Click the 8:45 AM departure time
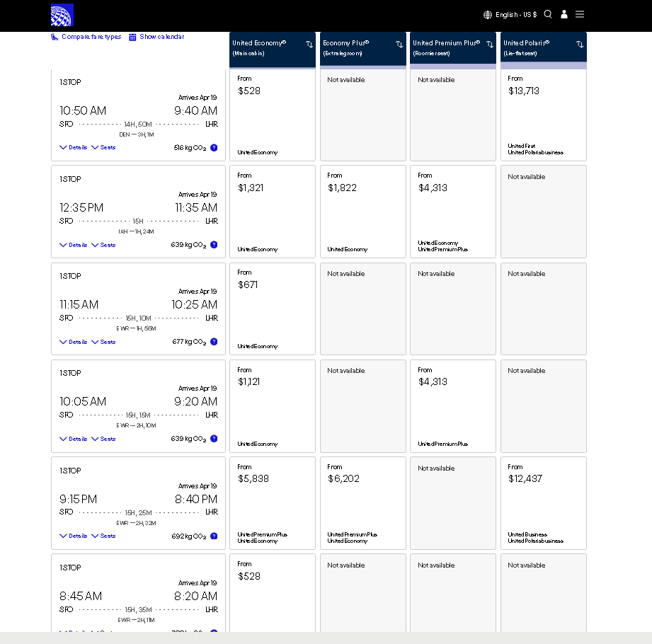 (81, 596)
